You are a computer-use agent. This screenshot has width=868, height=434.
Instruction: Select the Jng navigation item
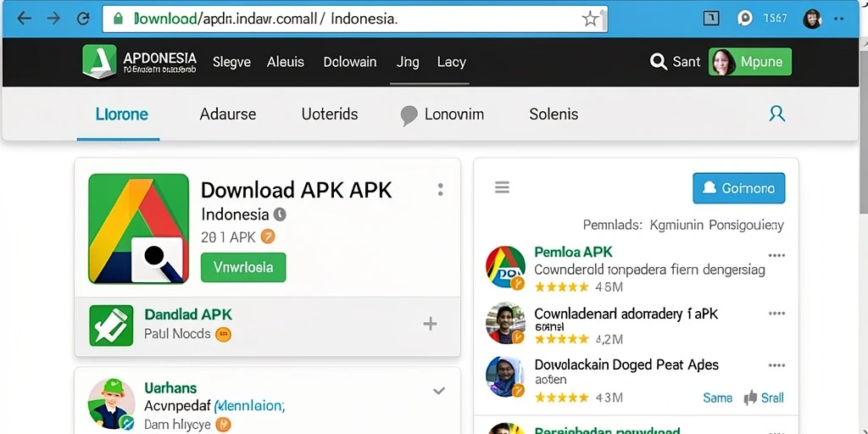pos(408,62)
